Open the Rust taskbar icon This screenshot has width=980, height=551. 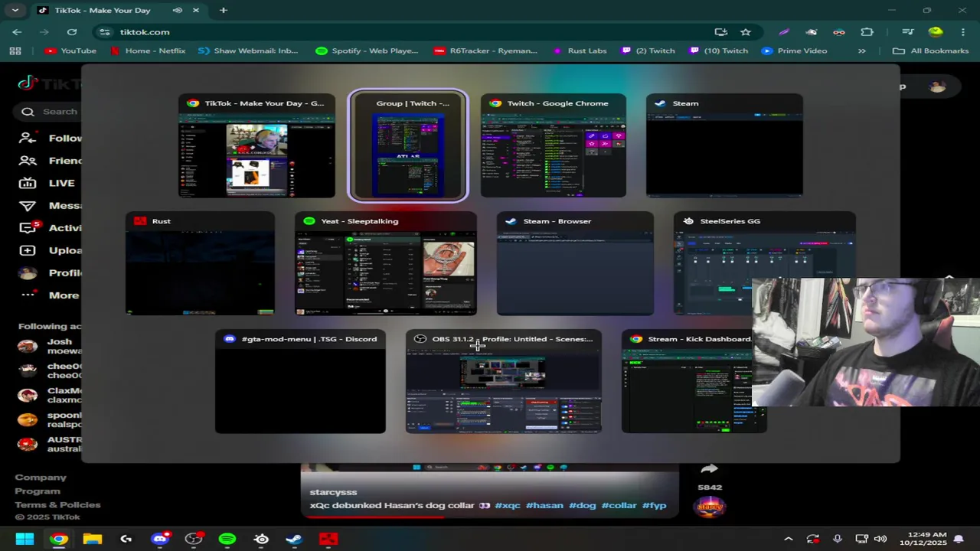click(328, 539)
